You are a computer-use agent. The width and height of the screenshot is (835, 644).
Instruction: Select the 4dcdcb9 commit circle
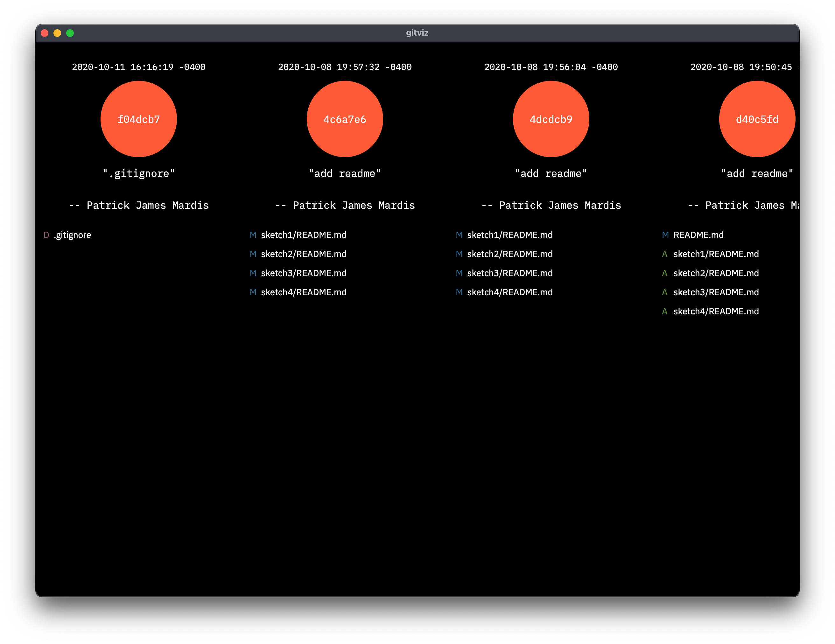click(551, 119)
